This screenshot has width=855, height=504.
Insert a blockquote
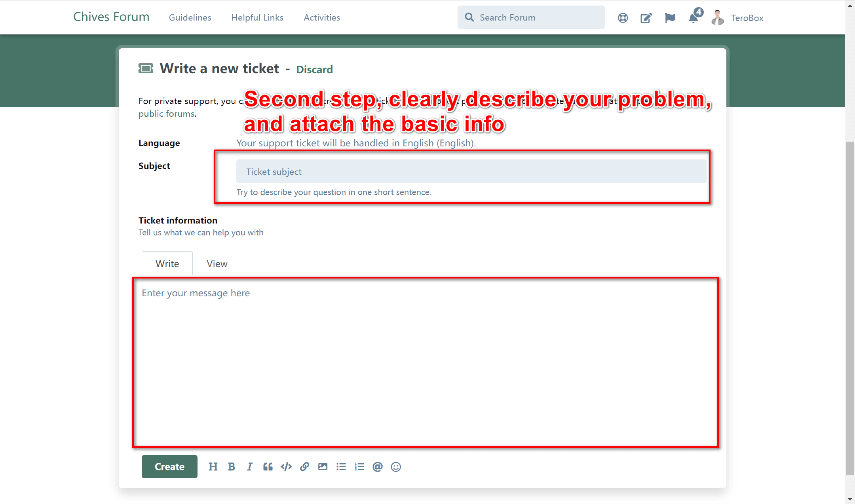(x=268, y=467)
